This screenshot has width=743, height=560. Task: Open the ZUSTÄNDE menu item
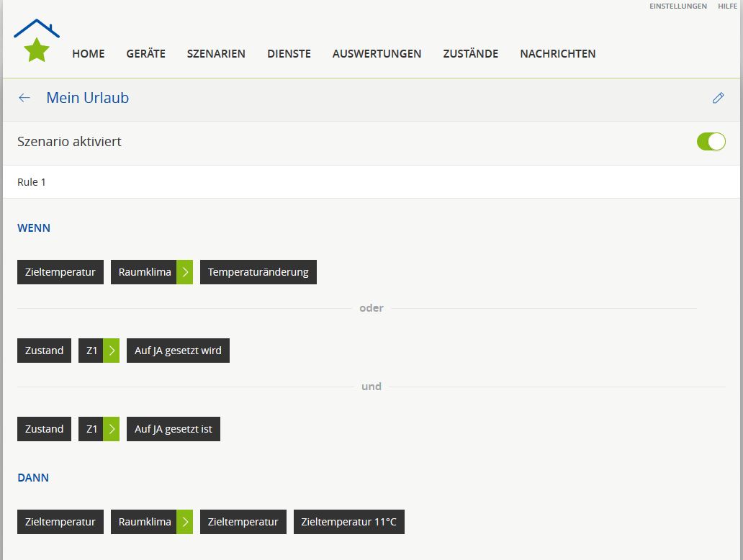click(470, 54)
